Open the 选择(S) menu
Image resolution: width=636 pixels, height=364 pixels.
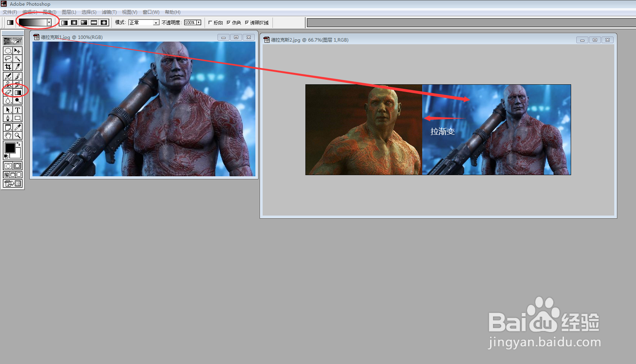pos(89,12)
